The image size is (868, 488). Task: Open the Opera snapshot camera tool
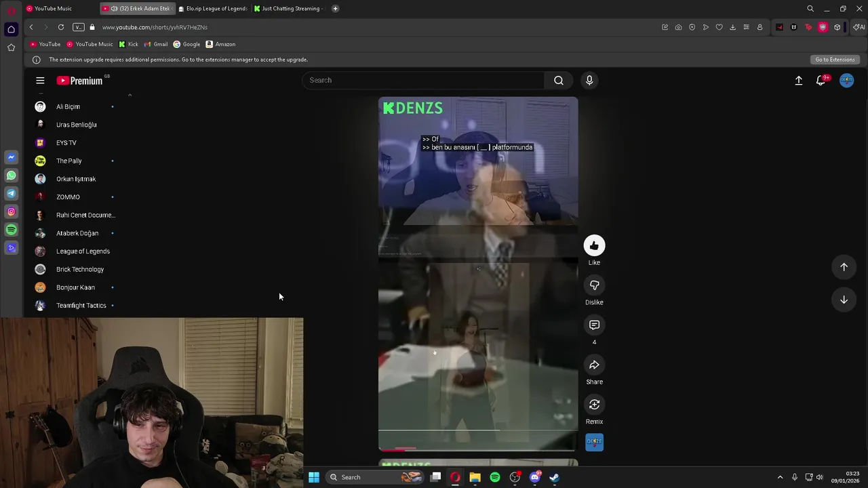click(678, 27)
